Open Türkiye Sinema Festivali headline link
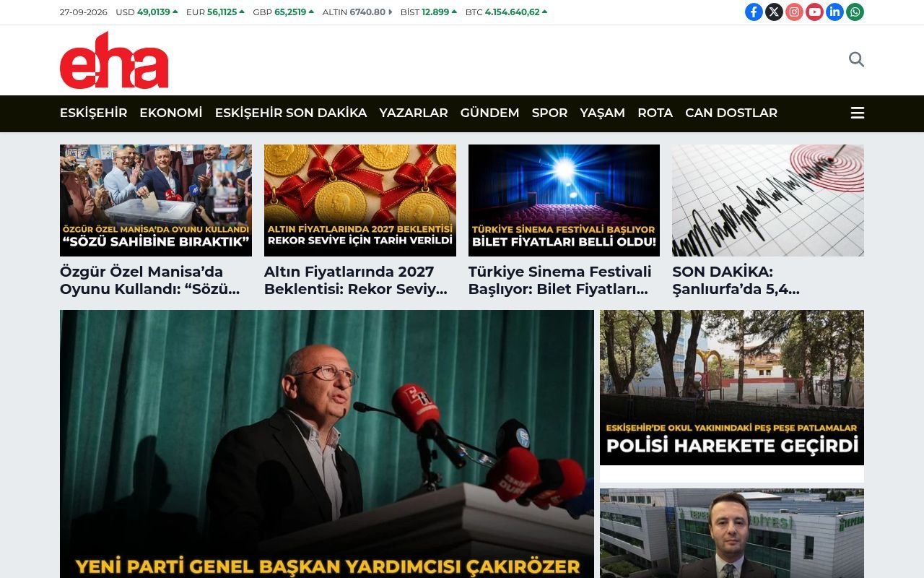Screen dimensions: 924x578 pos(560,280)
